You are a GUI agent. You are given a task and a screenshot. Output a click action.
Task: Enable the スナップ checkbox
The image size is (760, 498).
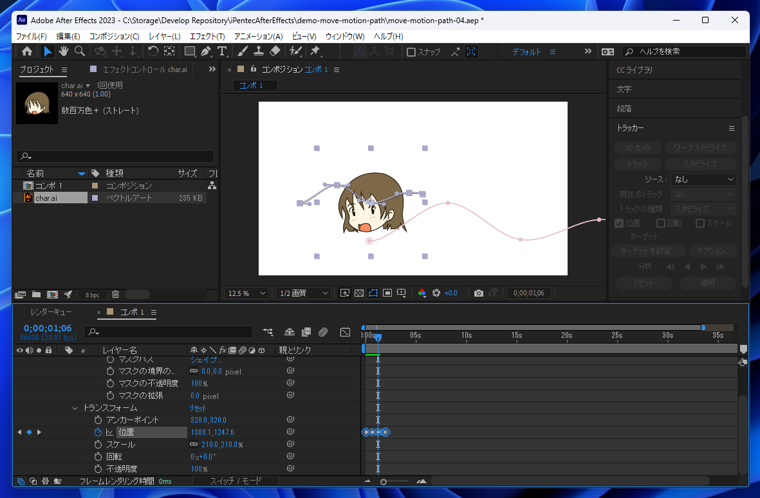tap(411, 52)
